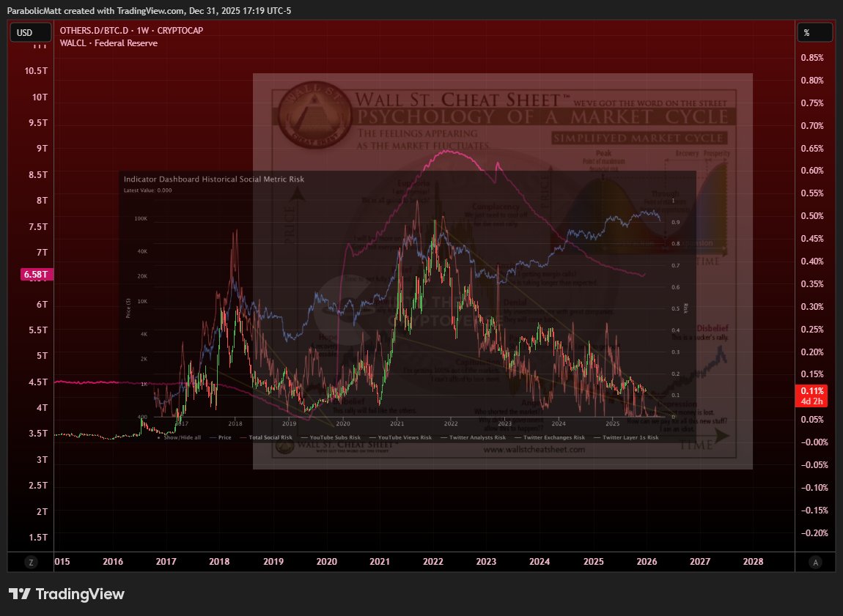Viewport: 843px width, 616px height.
Task: Click the 0.11% countdown label on the right scale
Action: click(811, 396)
